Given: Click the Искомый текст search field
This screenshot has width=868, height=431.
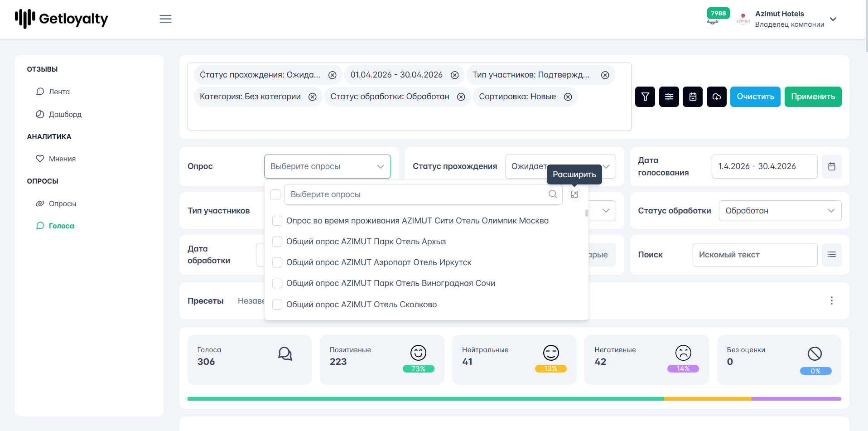Looking at the screenshot, I should click(755, 255).
